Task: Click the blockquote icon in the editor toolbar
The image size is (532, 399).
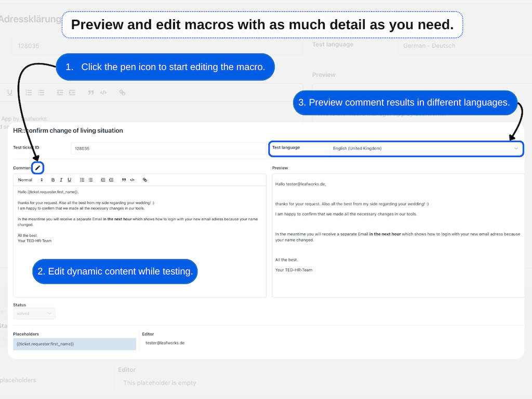Action: [x=124, y=180]
